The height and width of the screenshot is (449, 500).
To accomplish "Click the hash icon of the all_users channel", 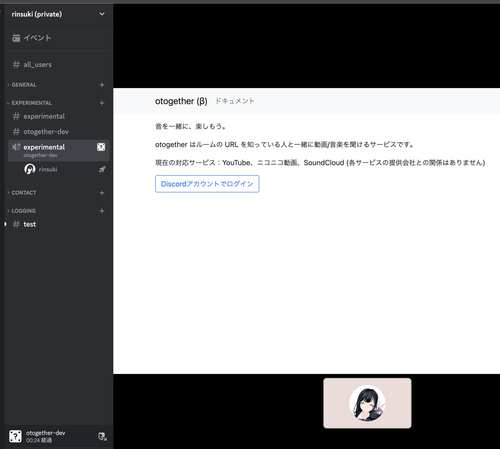I will point(16,65).
